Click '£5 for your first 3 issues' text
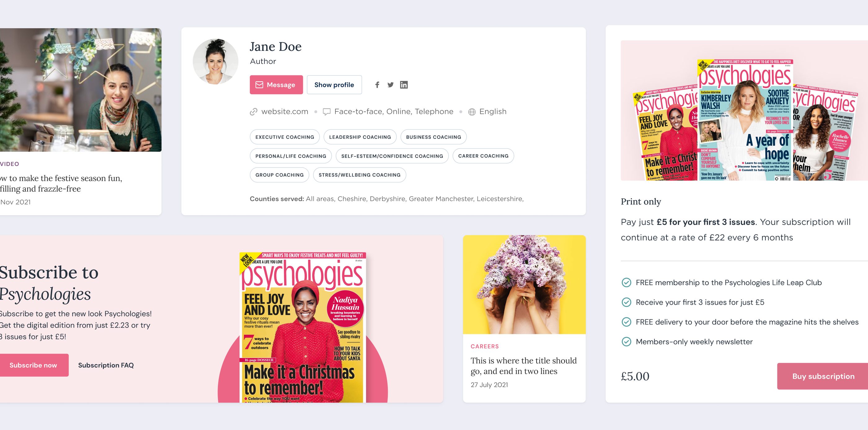868x430 pixels. coord(706,222)
